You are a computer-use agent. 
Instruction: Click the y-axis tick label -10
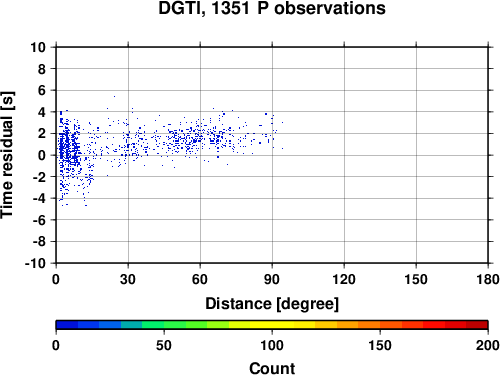click(x=35, y=263)
